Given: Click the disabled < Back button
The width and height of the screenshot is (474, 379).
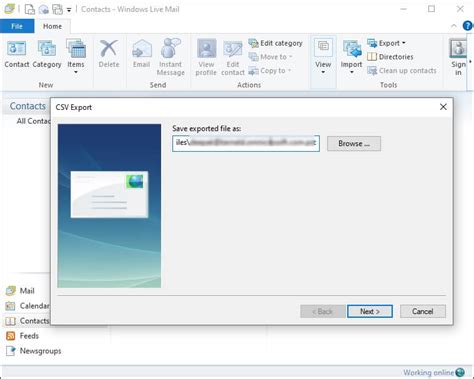Looking at the screenshot, I should (x=323, y=311).
